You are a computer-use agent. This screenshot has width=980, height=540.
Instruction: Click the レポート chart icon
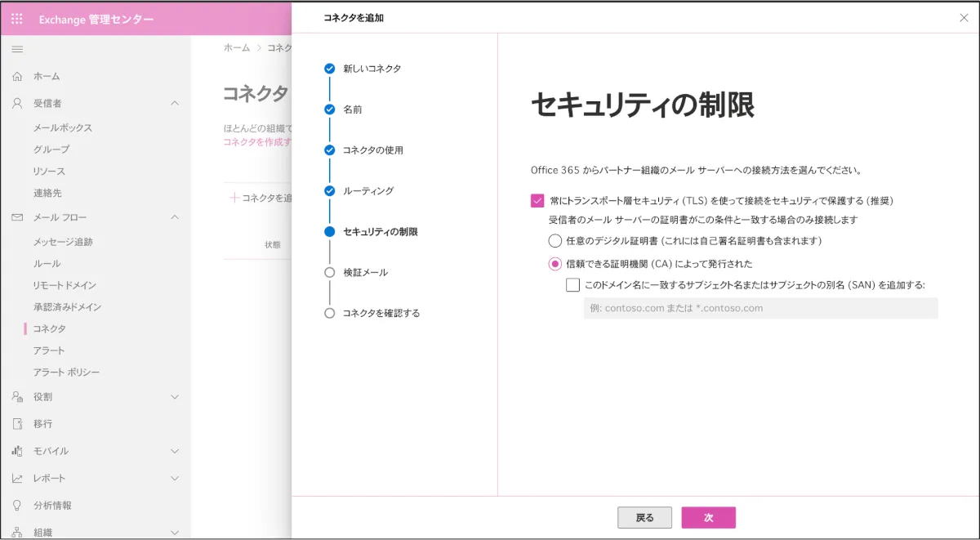[17, 478]
